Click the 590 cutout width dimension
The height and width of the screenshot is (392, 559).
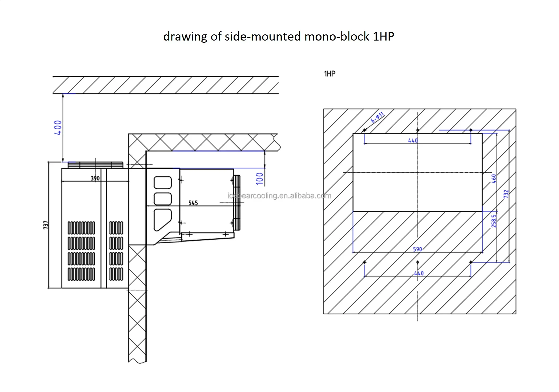tap(417, 249)
